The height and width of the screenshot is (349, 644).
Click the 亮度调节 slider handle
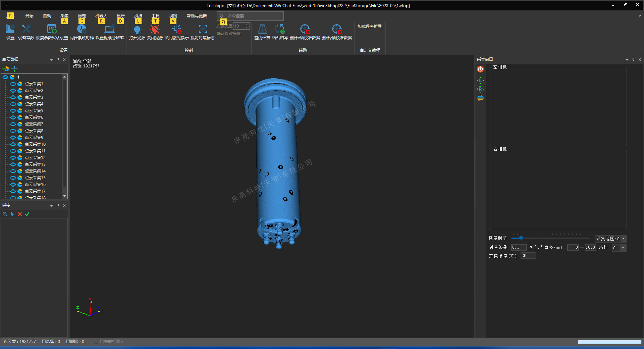point(521,238)
